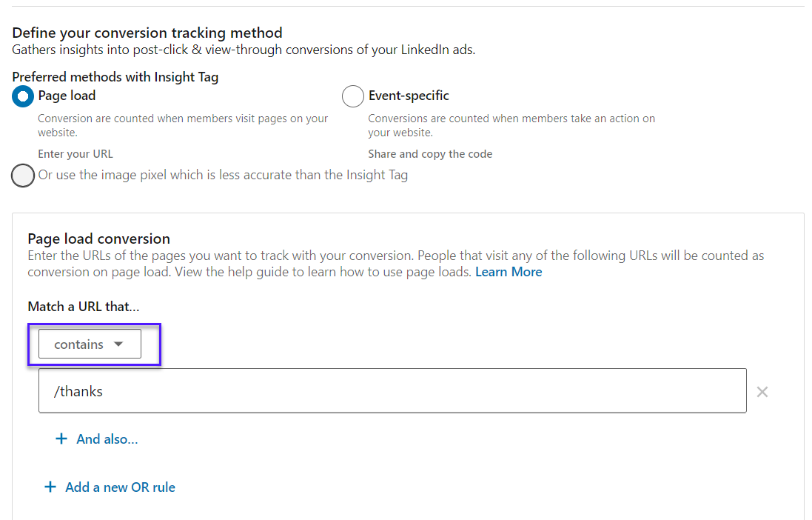
Task: Click the caret arrow in the contains box
Action: [118, 344]
